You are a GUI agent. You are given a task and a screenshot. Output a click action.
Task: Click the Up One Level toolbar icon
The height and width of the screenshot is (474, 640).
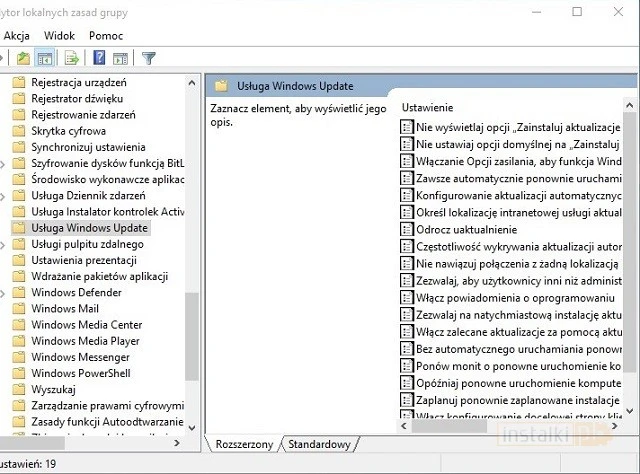pos(24,58)
